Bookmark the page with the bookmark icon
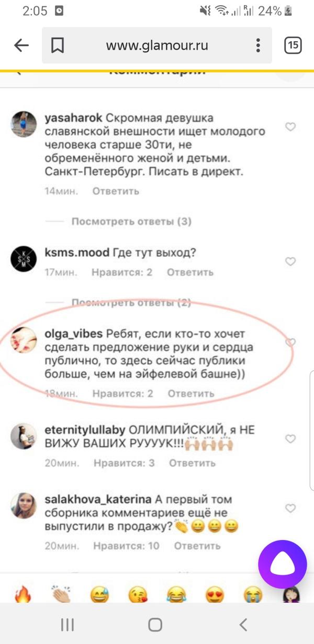 coord(57,45)
